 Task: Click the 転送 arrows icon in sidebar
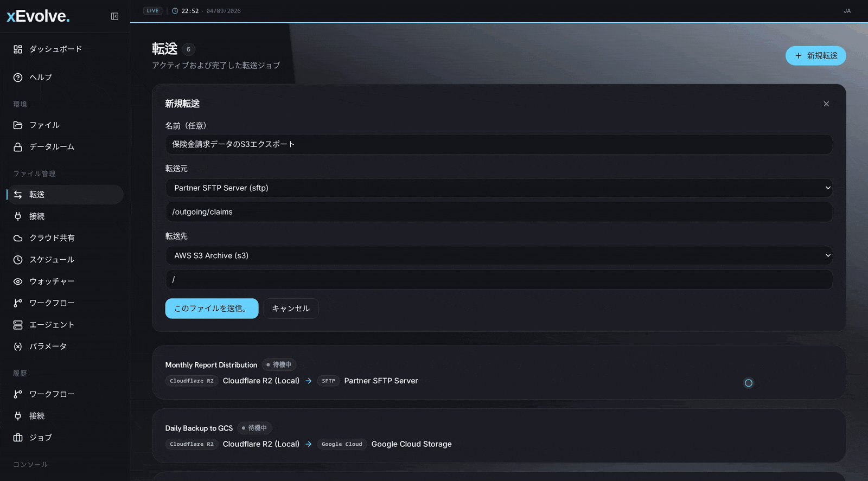point(18,195)
